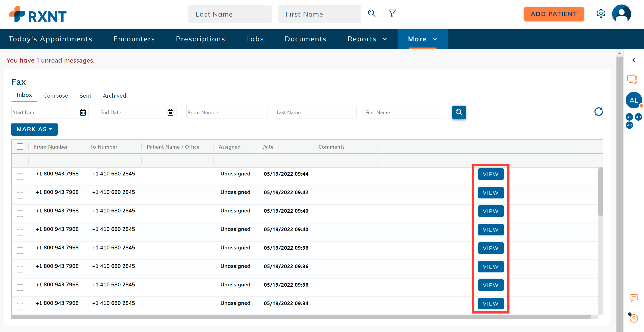Open Start Date calendar picker

tap(83, 112)
